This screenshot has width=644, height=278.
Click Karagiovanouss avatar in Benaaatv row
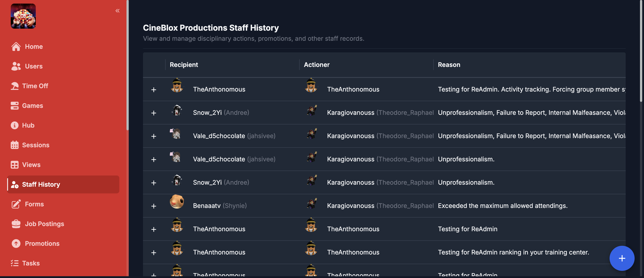click(311, 203)
